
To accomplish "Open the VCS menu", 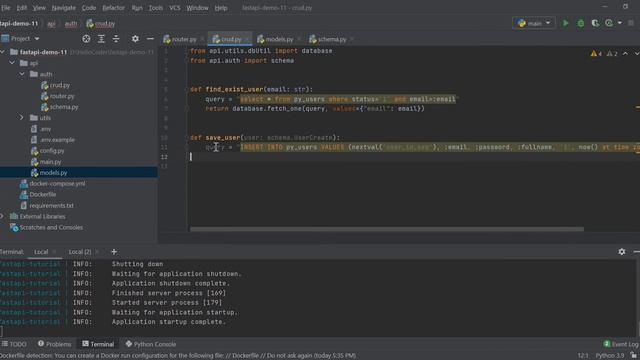I will tap(175, 8).
